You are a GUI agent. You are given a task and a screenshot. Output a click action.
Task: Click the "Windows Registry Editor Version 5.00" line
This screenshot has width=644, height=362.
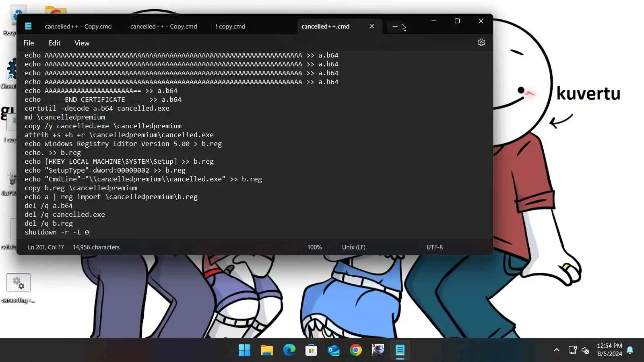pyautogui.click(x=123, y=144)
